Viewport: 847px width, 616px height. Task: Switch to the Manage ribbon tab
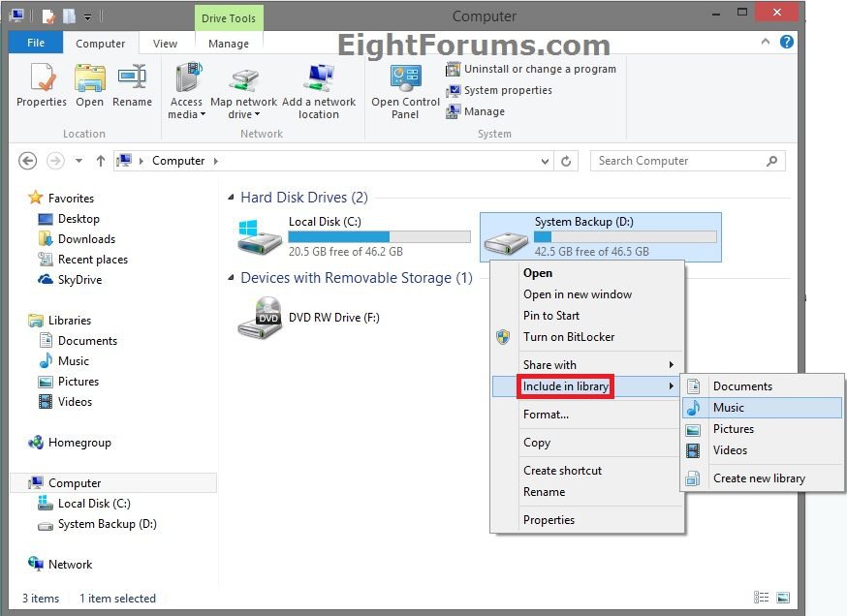[229, 44]
